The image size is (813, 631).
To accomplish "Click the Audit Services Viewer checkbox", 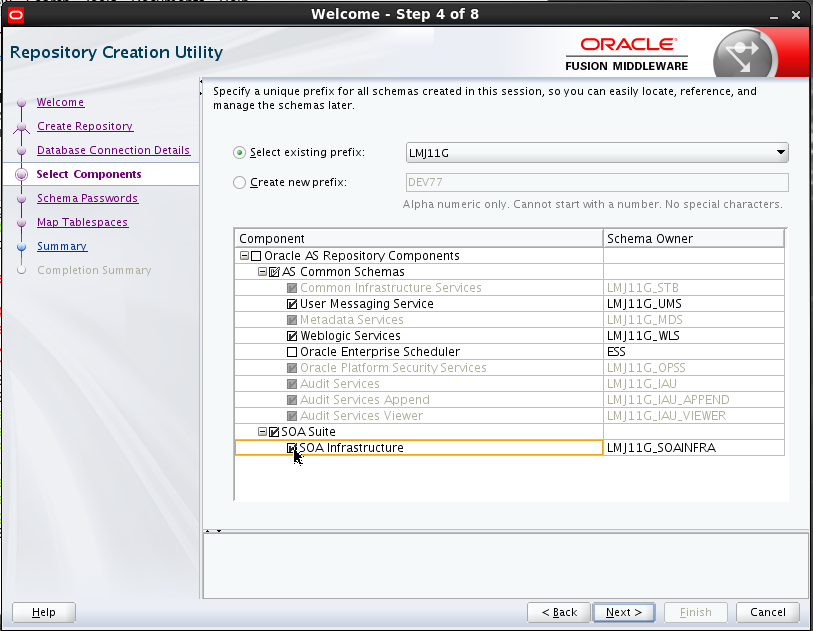I will point(292,416).
